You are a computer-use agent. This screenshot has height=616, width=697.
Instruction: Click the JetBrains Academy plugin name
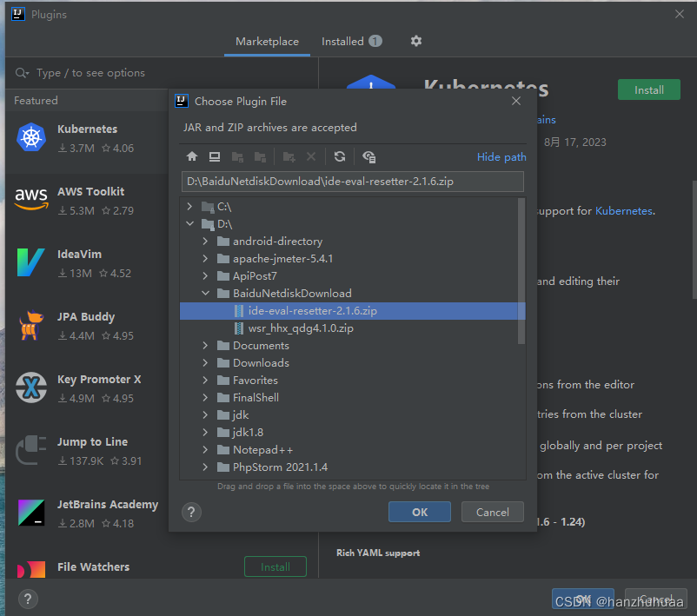(108, 505)
